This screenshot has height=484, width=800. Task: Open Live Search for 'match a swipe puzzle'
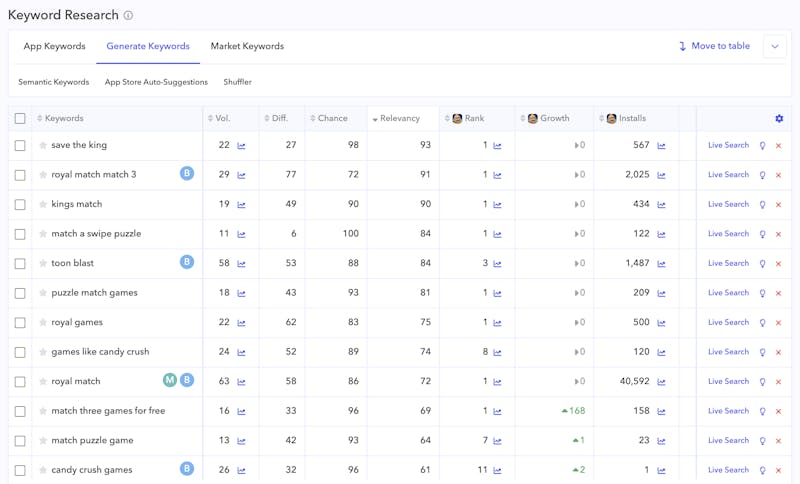pyautogui.click(x=728, y=234)
